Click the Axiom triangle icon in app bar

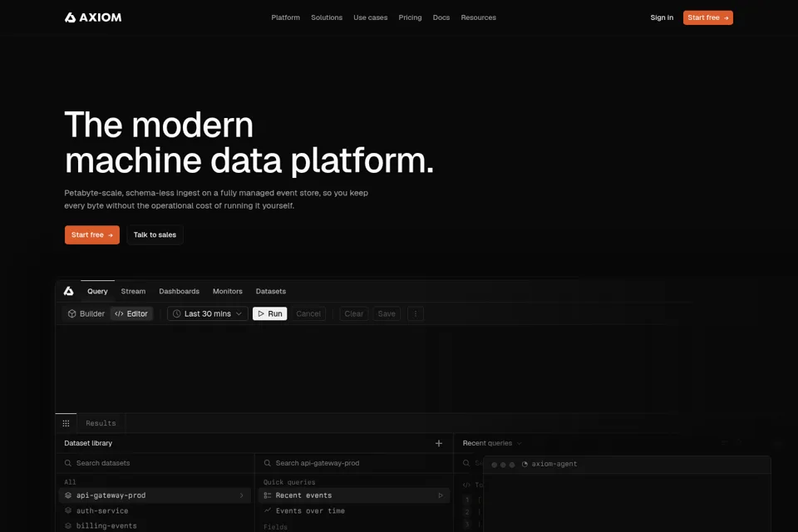tap(69, 291)
